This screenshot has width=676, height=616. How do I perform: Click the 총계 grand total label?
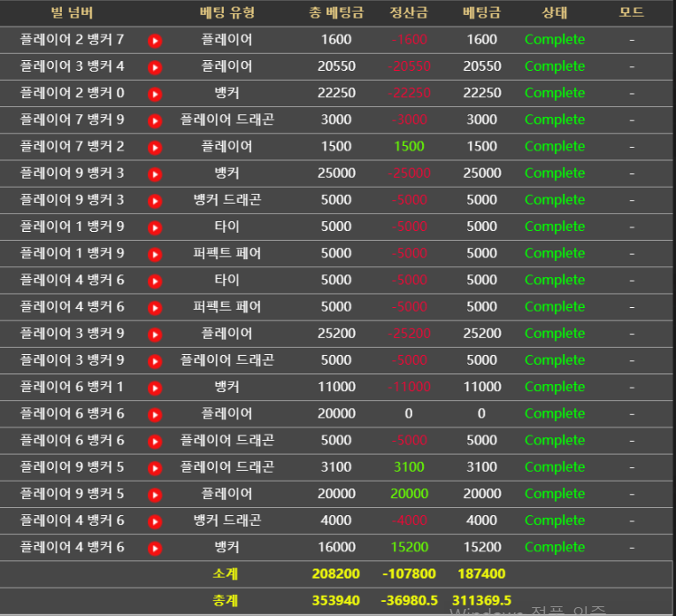(x=225, y=601)
